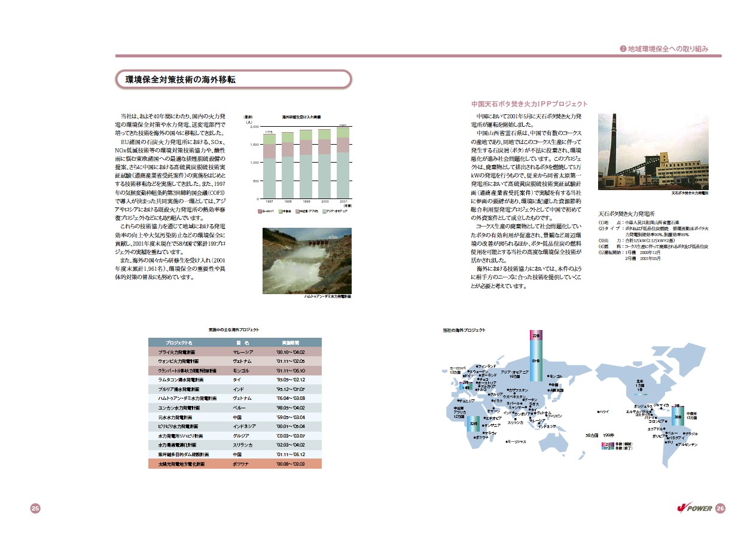This screenshot has height=547, width=756.
Task: Click the フィンランド label on the map
Action: [x=488, y=366]
